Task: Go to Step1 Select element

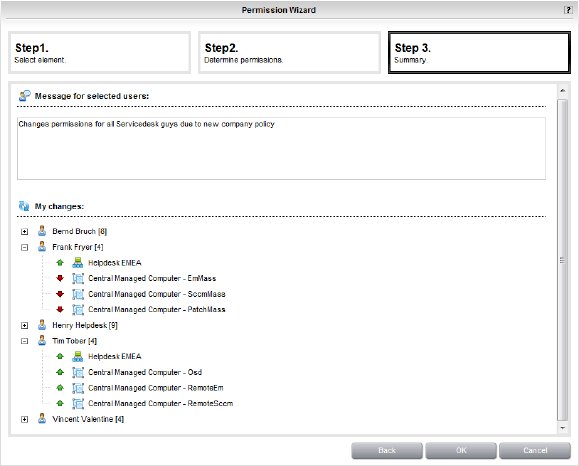Action: tap(100, 52)
